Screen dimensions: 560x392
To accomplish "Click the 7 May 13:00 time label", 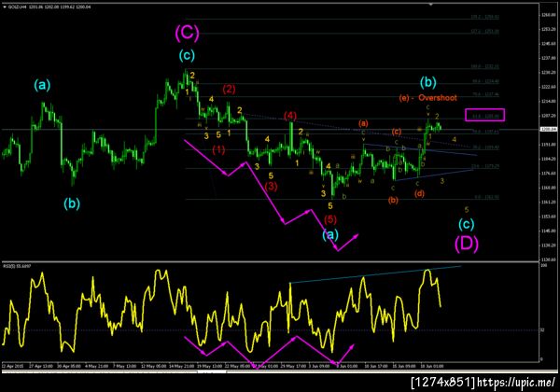I will click(125, 366).
